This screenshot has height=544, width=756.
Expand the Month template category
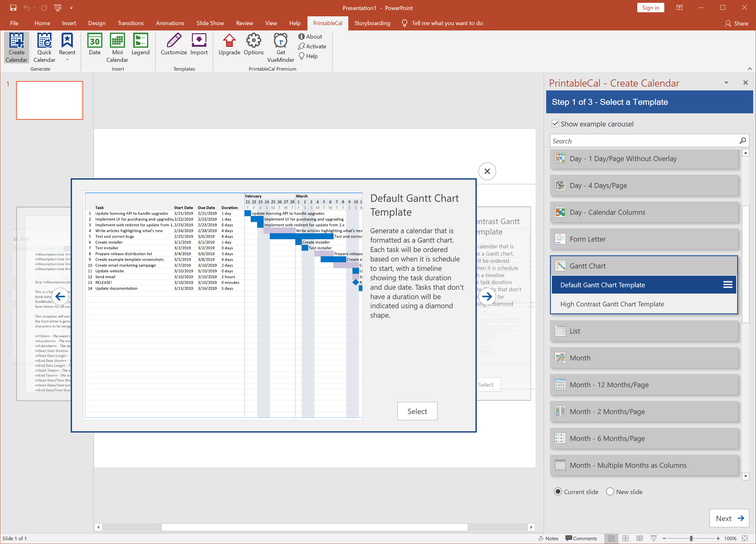(x=644, y=358)
